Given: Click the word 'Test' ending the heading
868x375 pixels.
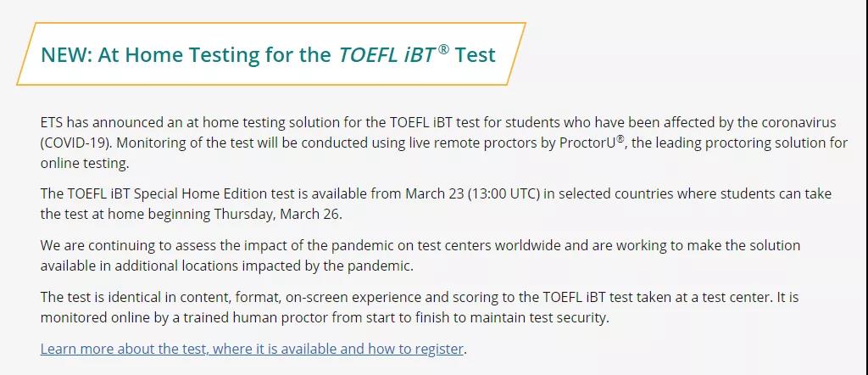Looking at the screenshot, I should [475, 55].
